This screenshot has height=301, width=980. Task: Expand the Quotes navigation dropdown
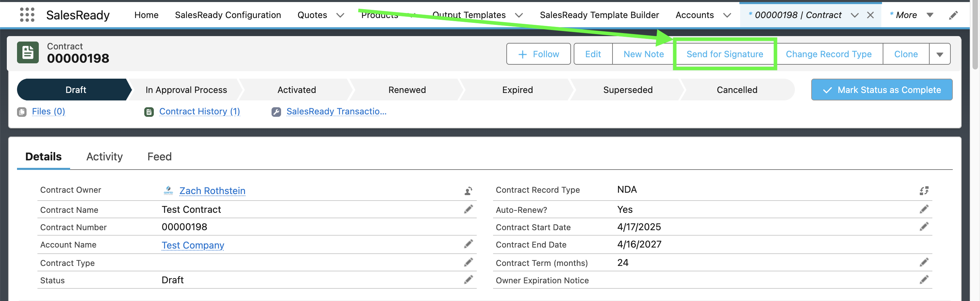coord(340,15)
